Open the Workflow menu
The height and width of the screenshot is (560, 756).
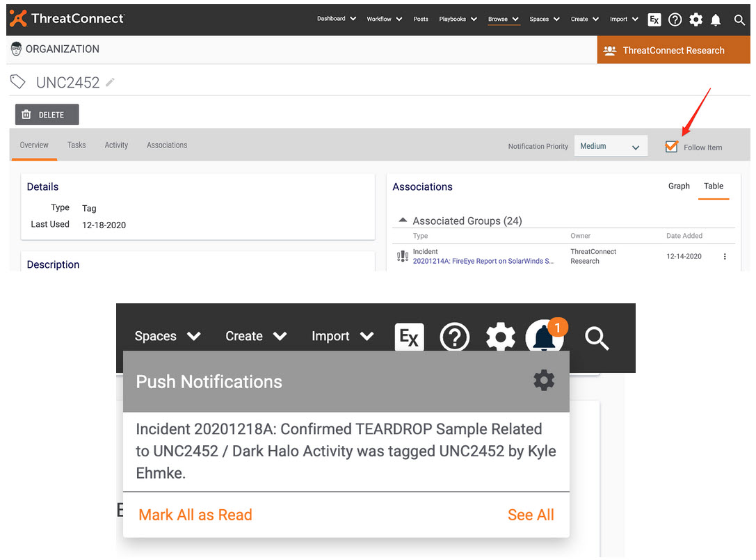[385, 19]
